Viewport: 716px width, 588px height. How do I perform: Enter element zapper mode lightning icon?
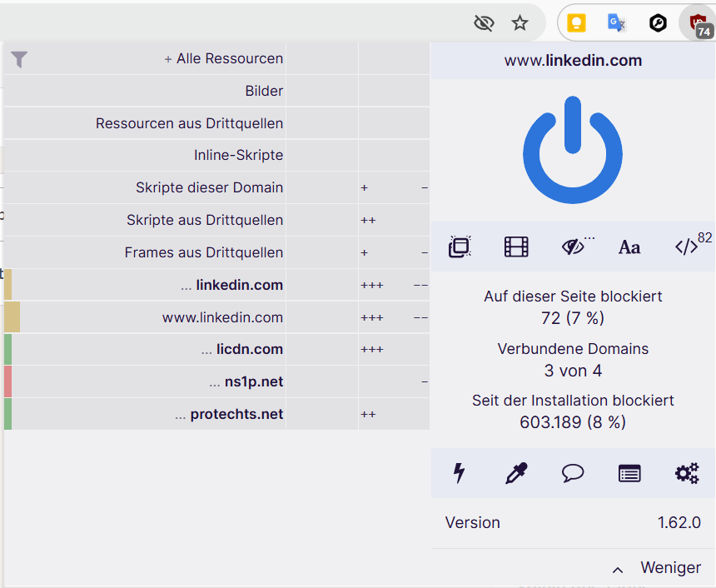pyautogui.click(x=459, y=473)
